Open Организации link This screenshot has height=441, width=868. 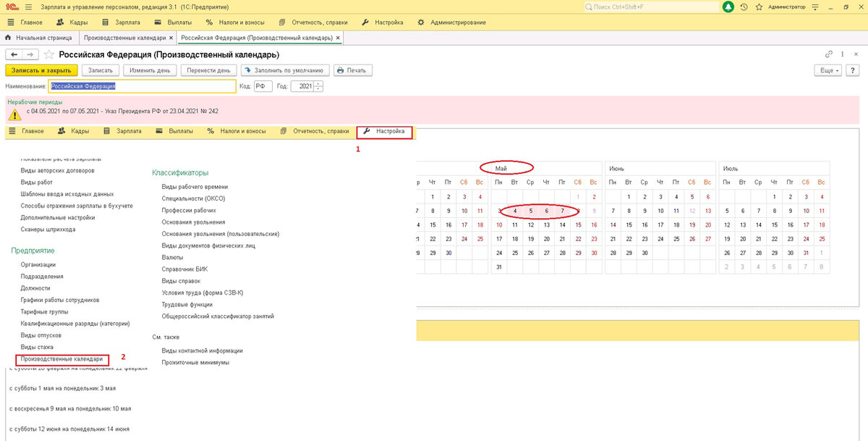click(38, 265)
